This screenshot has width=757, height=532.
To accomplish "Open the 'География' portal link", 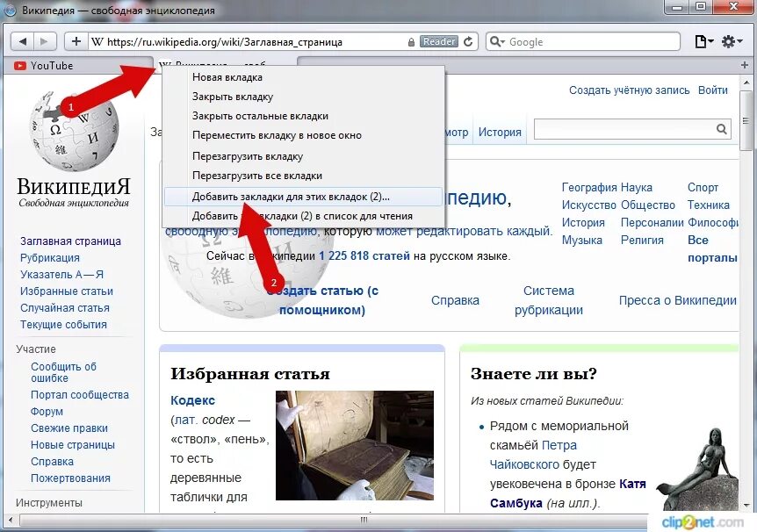I will (x=589, y=187).
